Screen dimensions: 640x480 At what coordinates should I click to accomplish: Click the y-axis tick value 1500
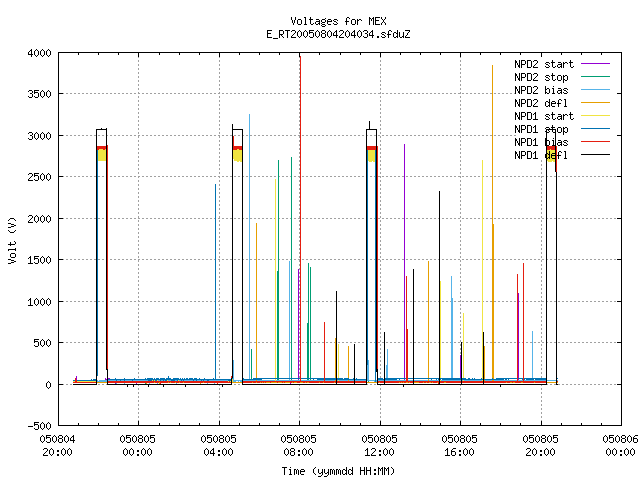[40, 260]
